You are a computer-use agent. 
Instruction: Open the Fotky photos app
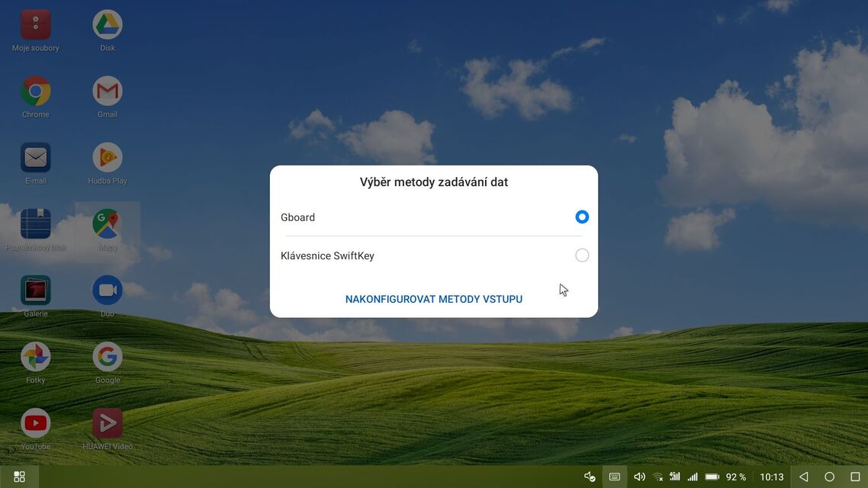36,357
